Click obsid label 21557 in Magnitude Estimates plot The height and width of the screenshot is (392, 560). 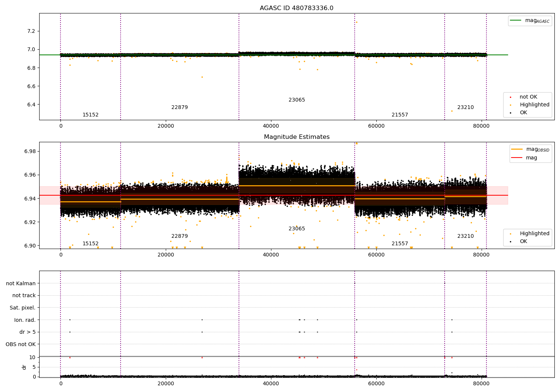click(400, 244)
